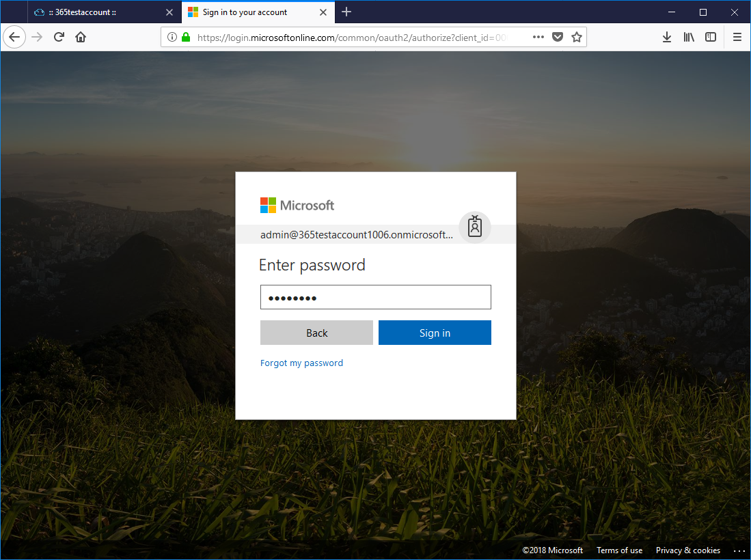
Task: Go to the Firefox Home page
Action: coord(81,38)
